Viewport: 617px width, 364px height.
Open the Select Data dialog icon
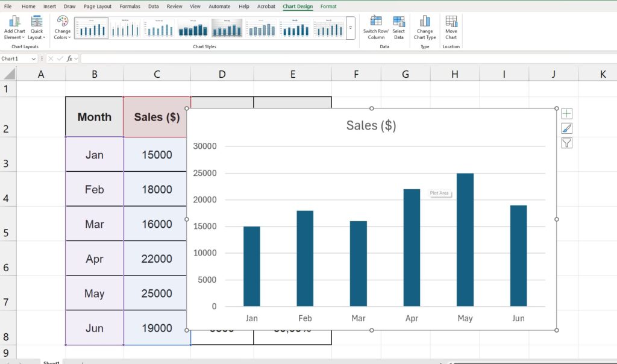click(x=399, y=27)
